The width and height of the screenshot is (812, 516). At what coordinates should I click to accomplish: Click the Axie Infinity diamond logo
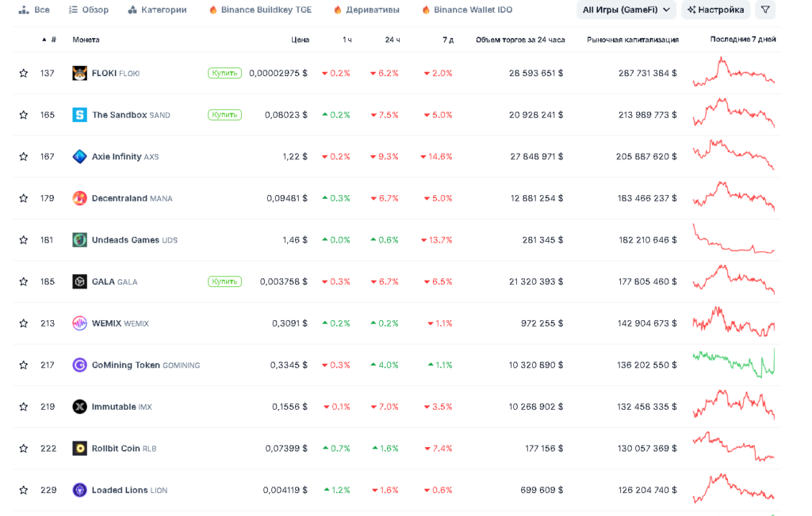click(x=79, y=156)
